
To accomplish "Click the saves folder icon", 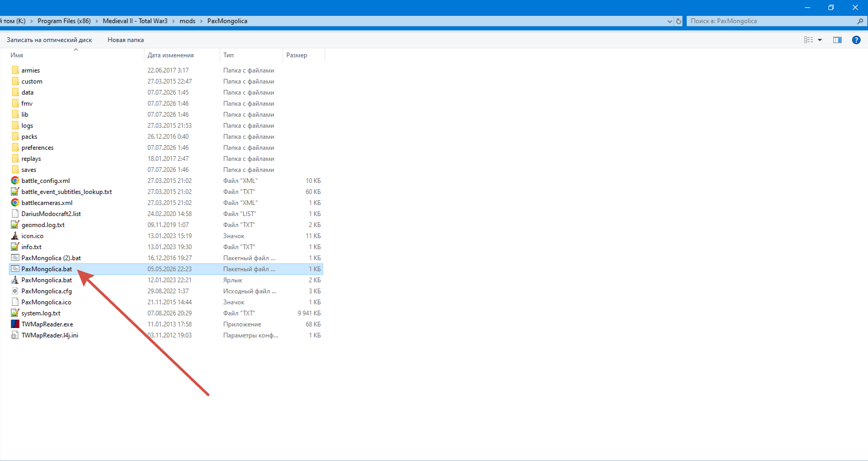I will tap(15, 170).
